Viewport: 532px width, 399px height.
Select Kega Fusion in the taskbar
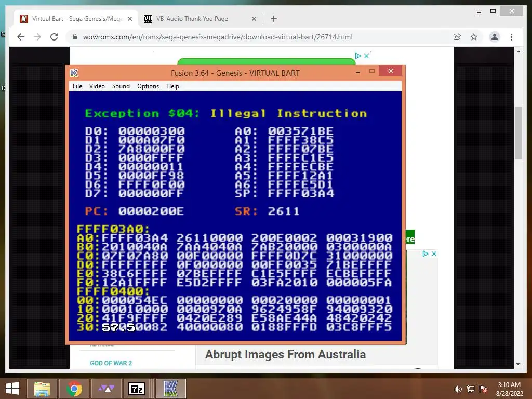pos(170,389)
